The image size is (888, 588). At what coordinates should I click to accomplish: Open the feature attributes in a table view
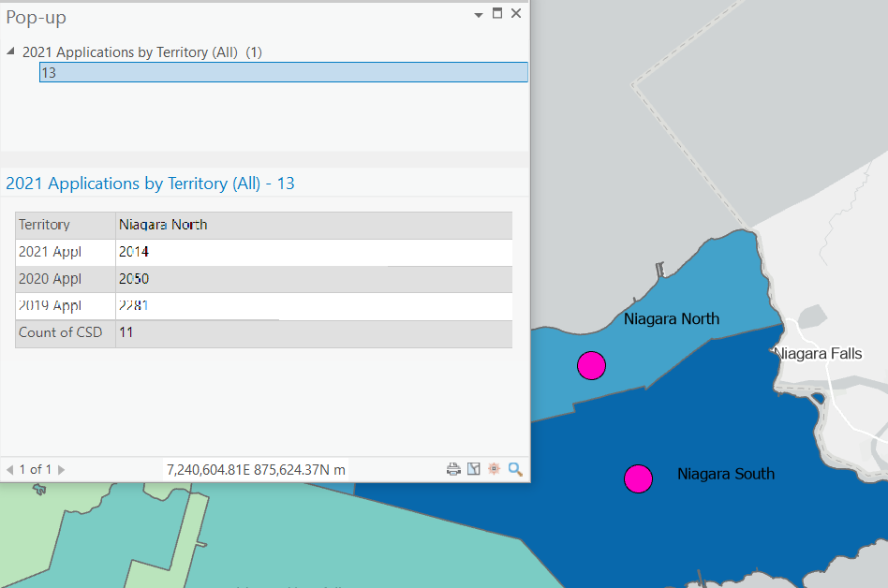click(474, 468)
